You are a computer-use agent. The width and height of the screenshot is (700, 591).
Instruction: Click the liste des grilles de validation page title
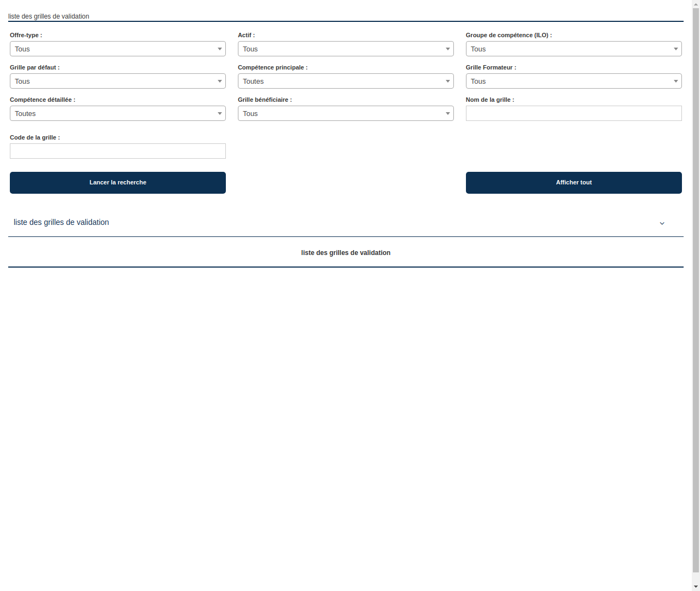(x=49, y=16)
